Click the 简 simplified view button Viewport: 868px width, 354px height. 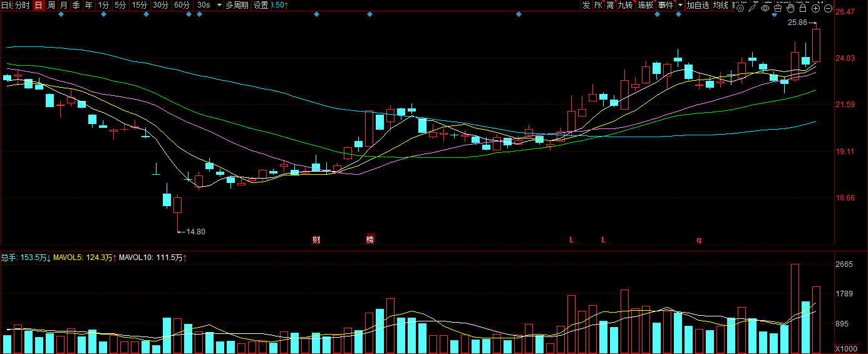coord(610,5)
